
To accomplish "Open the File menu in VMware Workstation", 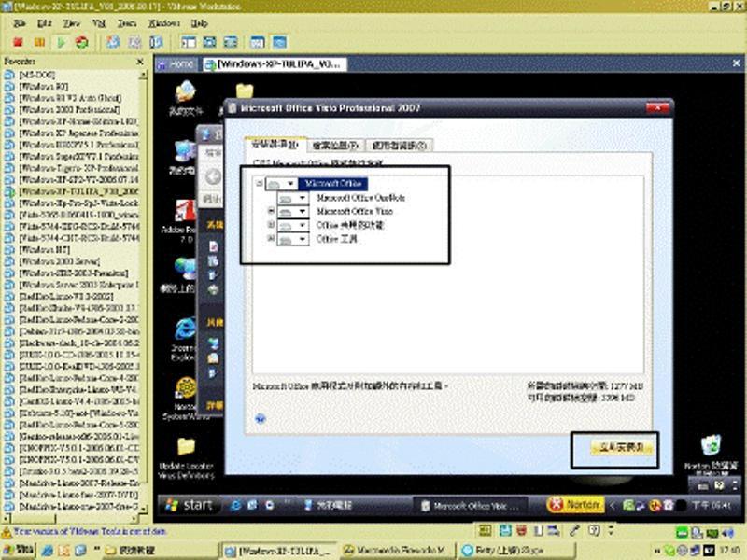I will pos(20,22).
